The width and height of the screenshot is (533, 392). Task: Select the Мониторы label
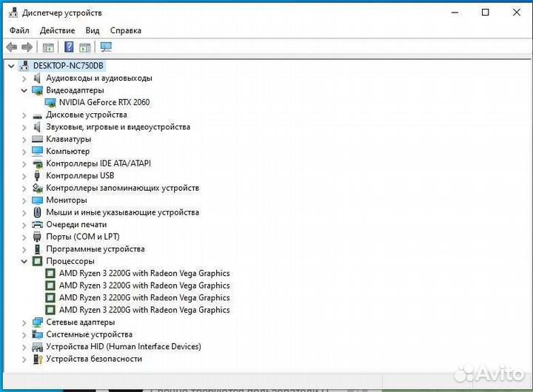[67, 200]
